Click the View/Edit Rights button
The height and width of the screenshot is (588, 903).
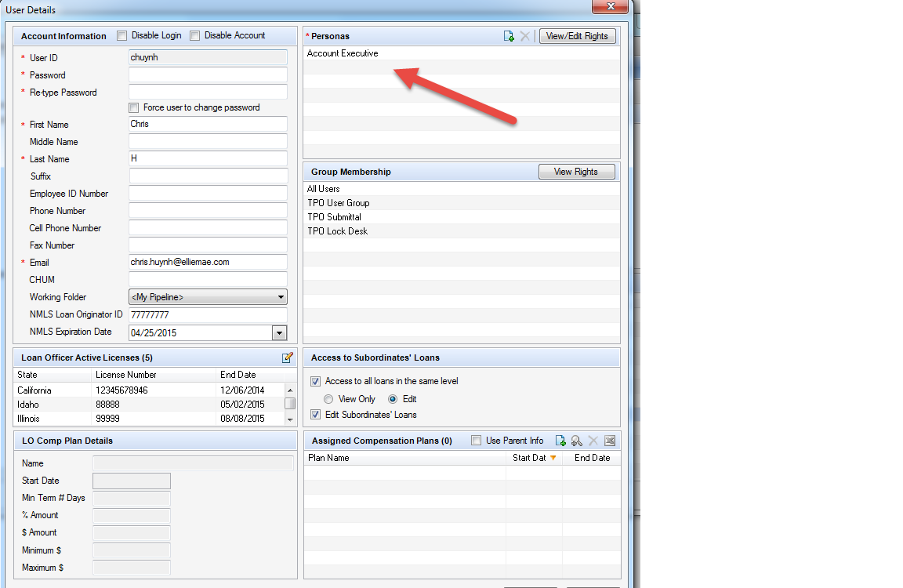577,36
